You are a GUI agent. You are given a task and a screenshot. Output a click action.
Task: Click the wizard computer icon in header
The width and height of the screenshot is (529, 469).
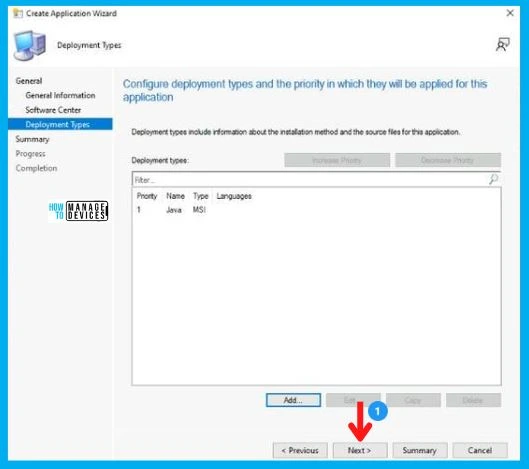(x=30, y=45)
